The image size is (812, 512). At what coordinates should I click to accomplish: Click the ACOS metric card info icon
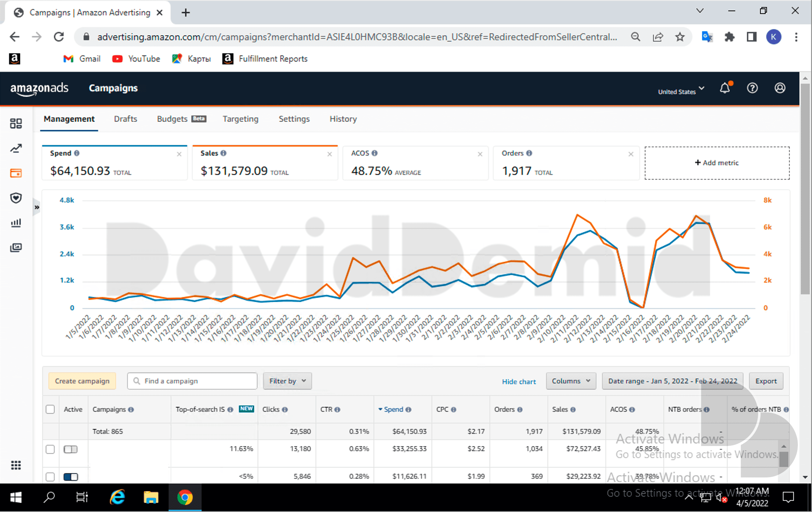375,153
